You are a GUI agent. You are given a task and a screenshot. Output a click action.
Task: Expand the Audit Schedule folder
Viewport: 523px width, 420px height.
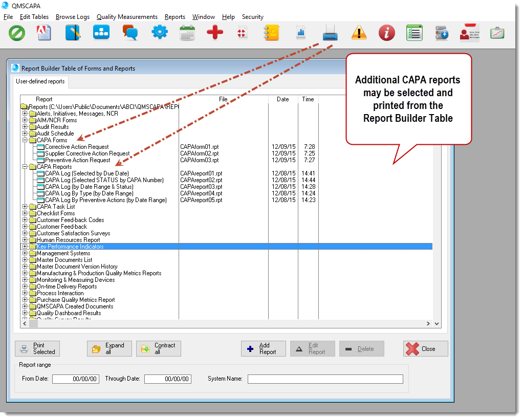click(x=25, y=134)
